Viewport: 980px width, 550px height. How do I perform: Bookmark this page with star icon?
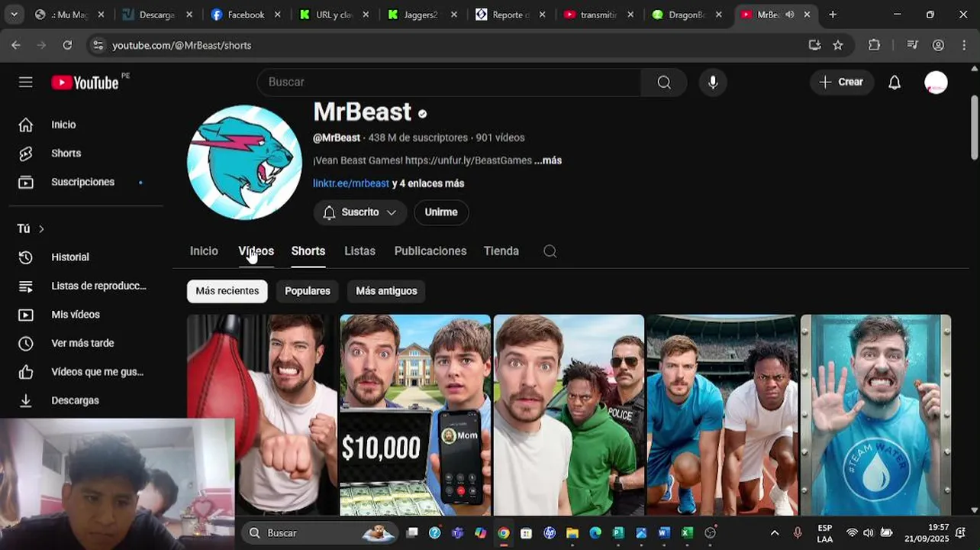(838, 45)
